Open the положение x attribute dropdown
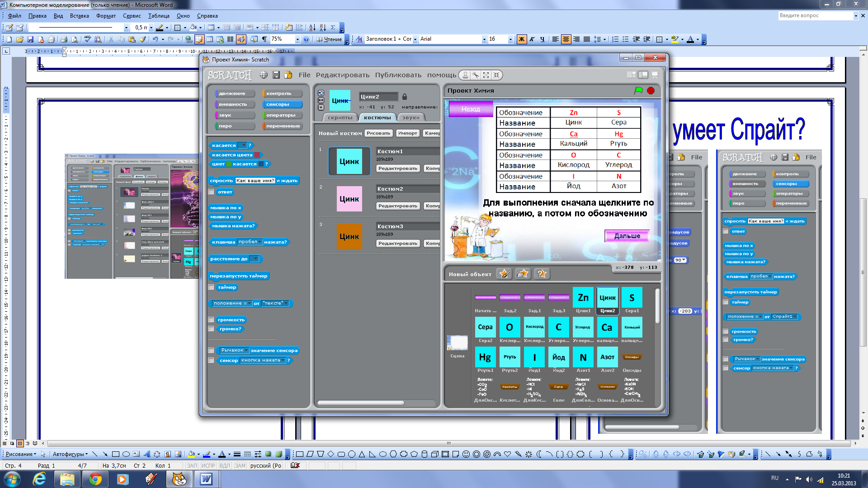The width and height of the screenshot is (868, 488). (x=231, y=303)
